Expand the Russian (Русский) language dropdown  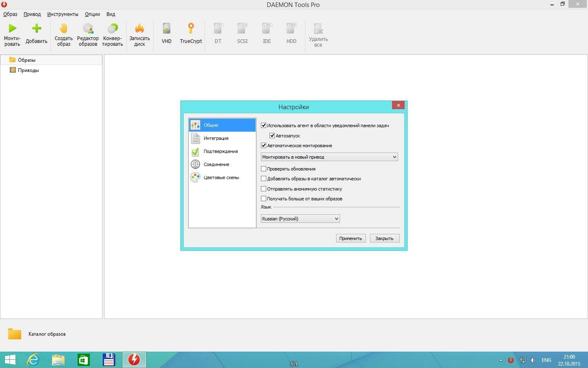pos(300,219)
